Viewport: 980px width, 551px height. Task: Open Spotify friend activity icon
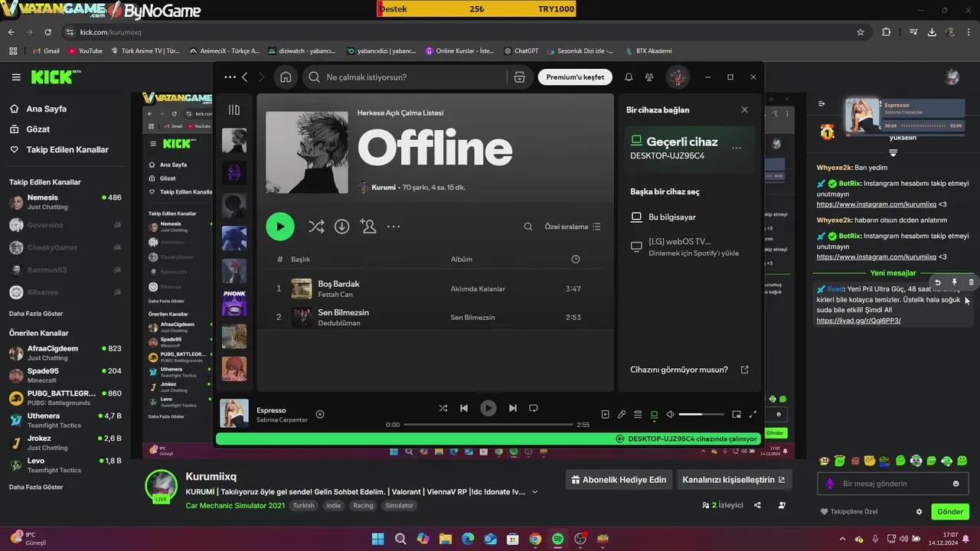pyautogui.click(x=649, y=77)
